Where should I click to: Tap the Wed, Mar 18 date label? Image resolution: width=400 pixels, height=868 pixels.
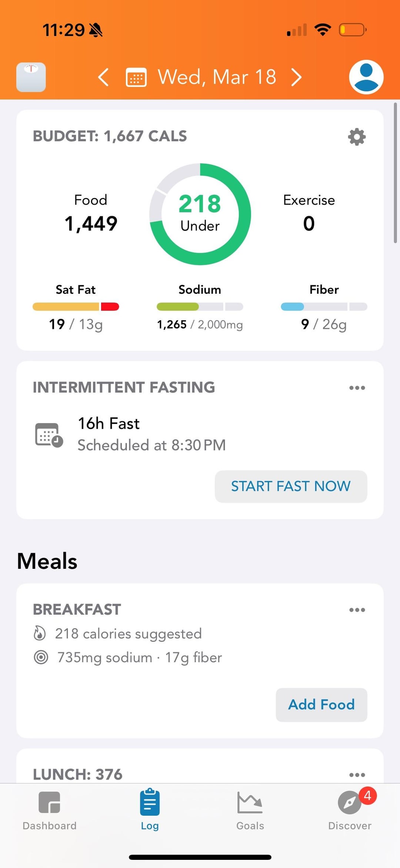217,77
